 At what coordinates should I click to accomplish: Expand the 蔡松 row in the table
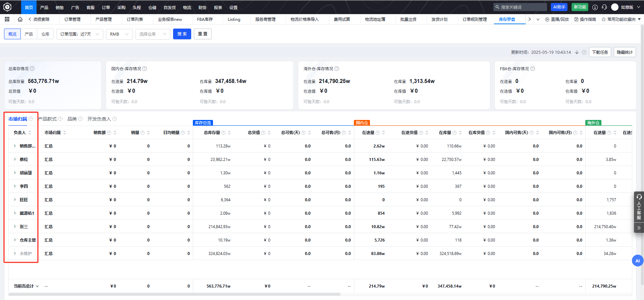coord(15,160)
